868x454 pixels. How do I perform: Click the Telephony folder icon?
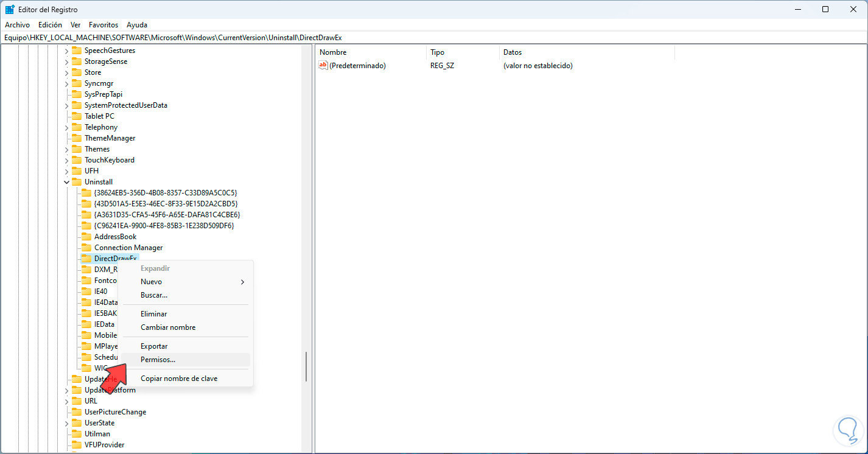coord(77,127)
